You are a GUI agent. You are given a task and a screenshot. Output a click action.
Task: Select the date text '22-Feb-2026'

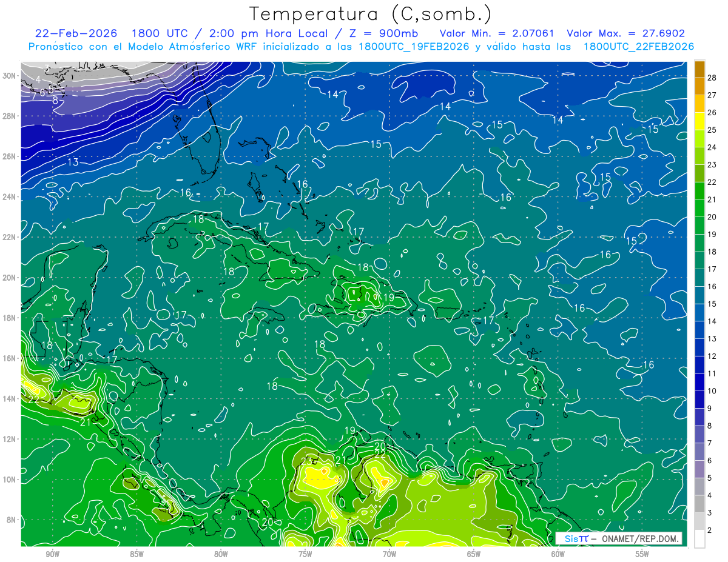(76, 33)
